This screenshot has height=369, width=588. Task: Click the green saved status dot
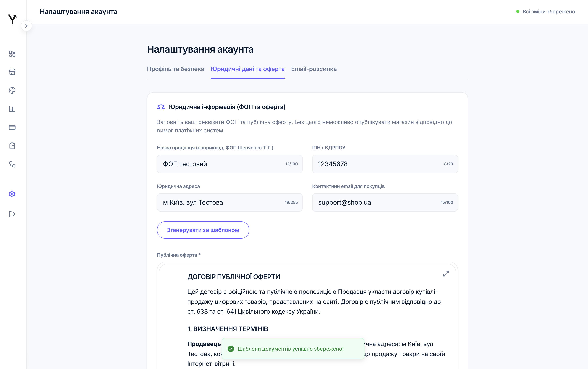coord(518,11)
